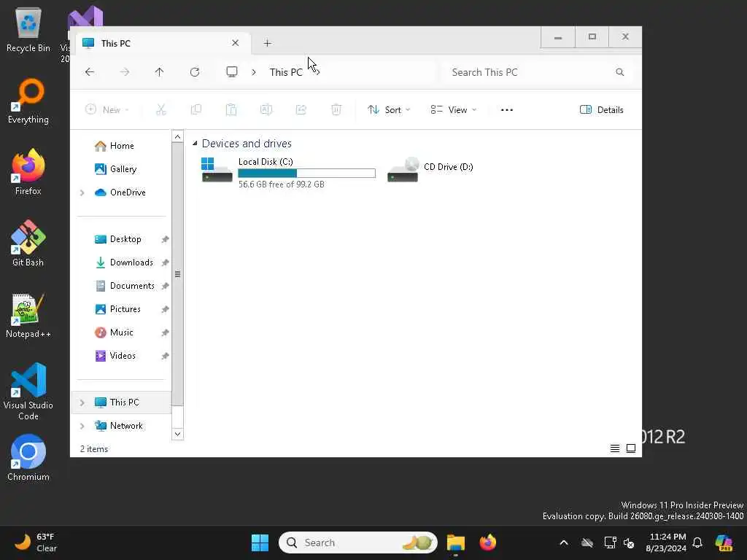
Task: Select the Local Disk (C:) drive
Action: coord(288,172)
